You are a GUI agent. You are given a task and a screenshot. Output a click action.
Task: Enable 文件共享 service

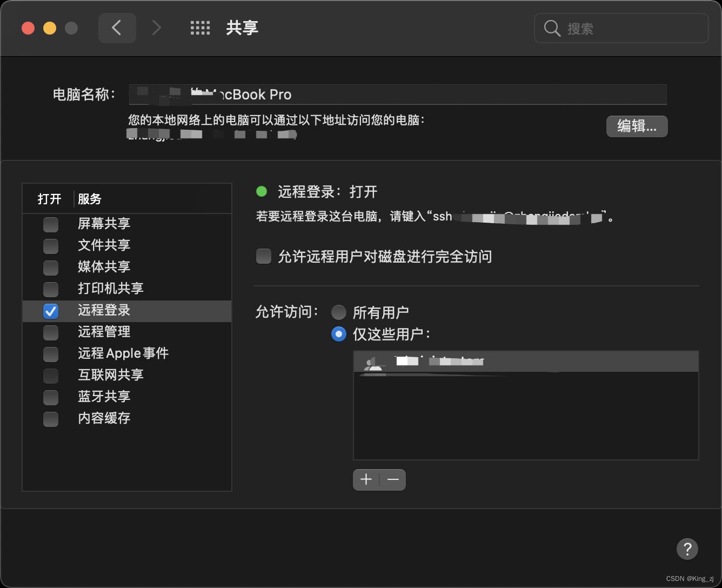(x=51, y=246)
